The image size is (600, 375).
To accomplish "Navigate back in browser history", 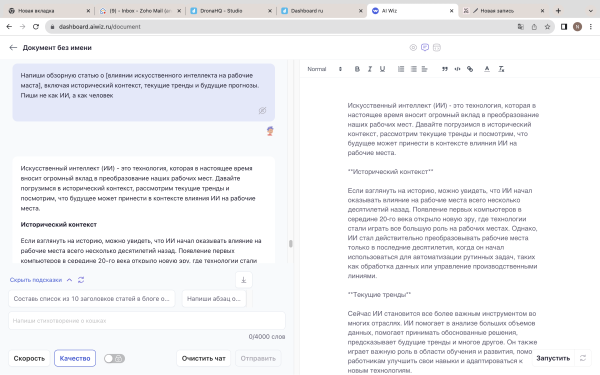I will [x=9, y=26].
